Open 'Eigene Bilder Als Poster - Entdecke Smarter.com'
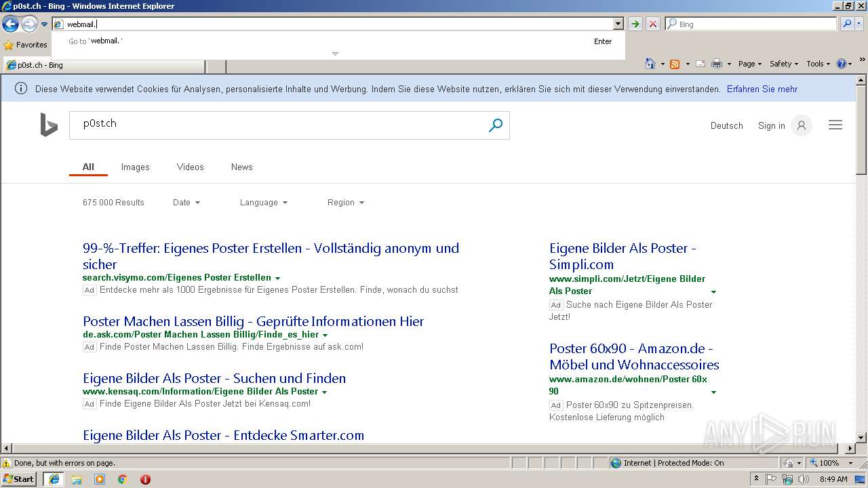The image size is (868, 488). [223, 435]
